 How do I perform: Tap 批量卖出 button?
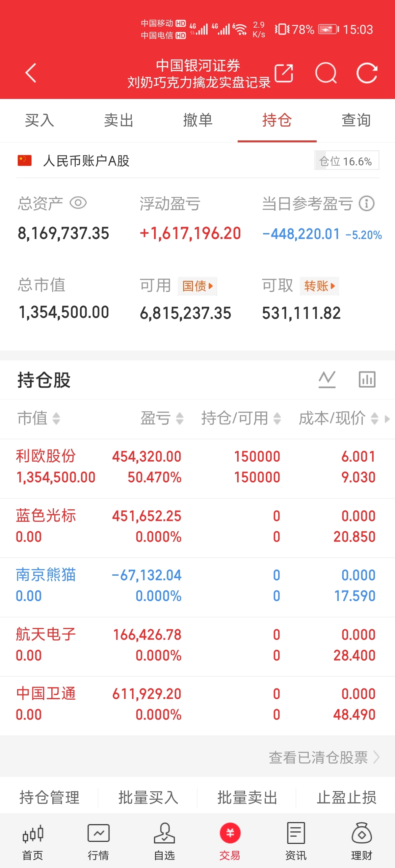pyautogui.click(x=247, y=798)
